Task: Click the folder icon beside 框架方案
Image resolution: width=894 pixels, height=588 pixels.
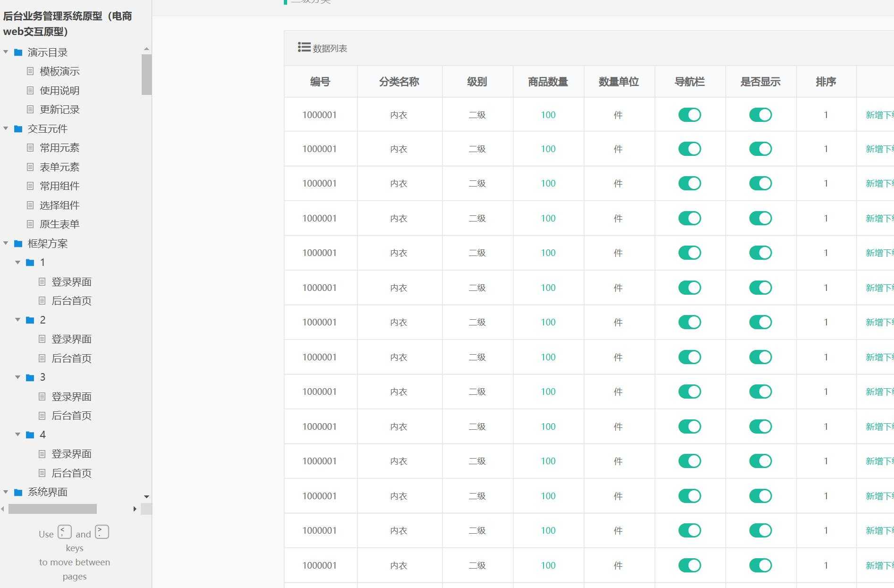Action: pyautogui.click(x=18, y=243)
